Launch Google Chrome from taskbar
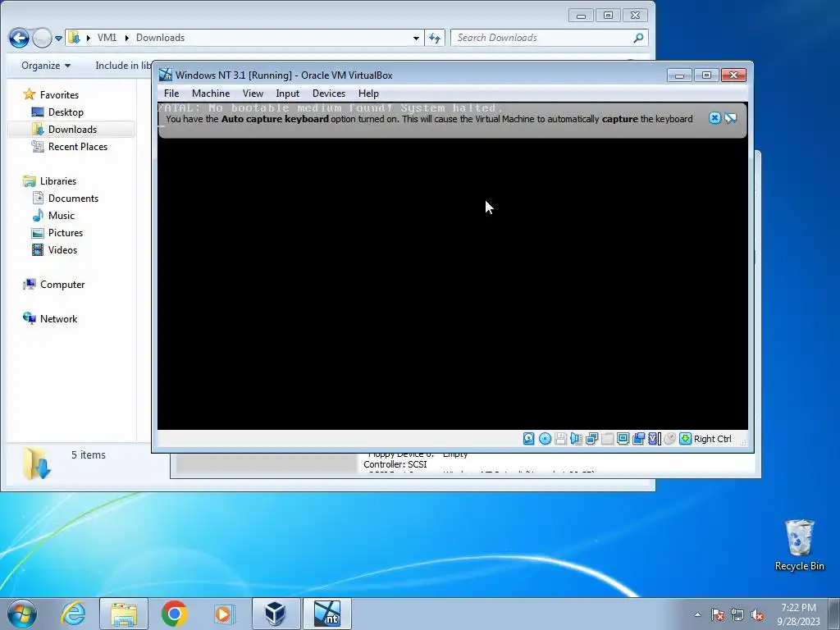 pyautogui.click(x=174, y=614)
